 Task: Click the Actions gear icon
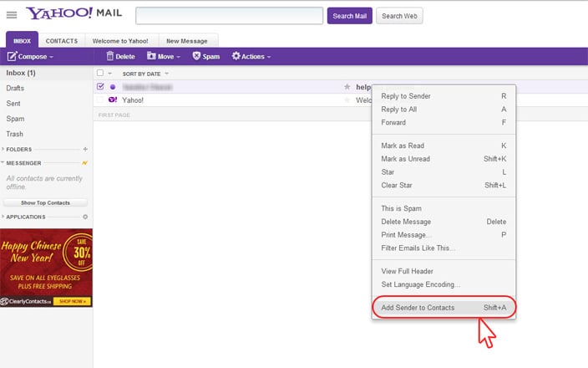pyautogui.click(x=236, y=56)
